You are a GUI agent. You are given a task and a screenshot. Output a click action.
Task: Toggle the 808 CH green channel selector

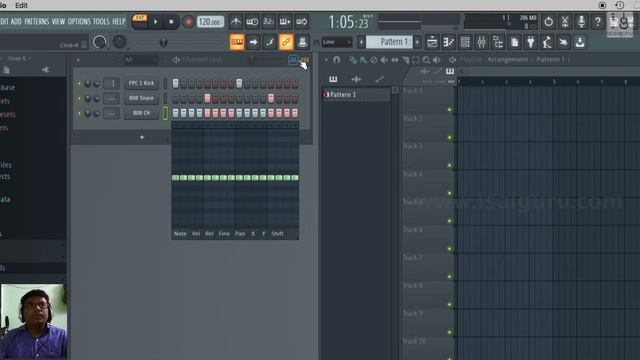[165, 113]
